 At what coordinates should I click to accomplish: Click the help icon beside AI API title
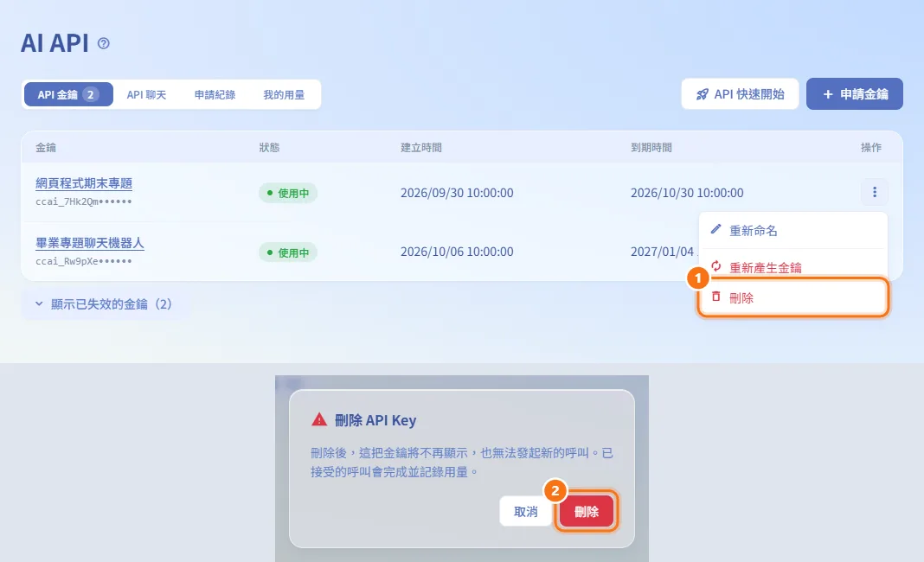pos(104,43)
